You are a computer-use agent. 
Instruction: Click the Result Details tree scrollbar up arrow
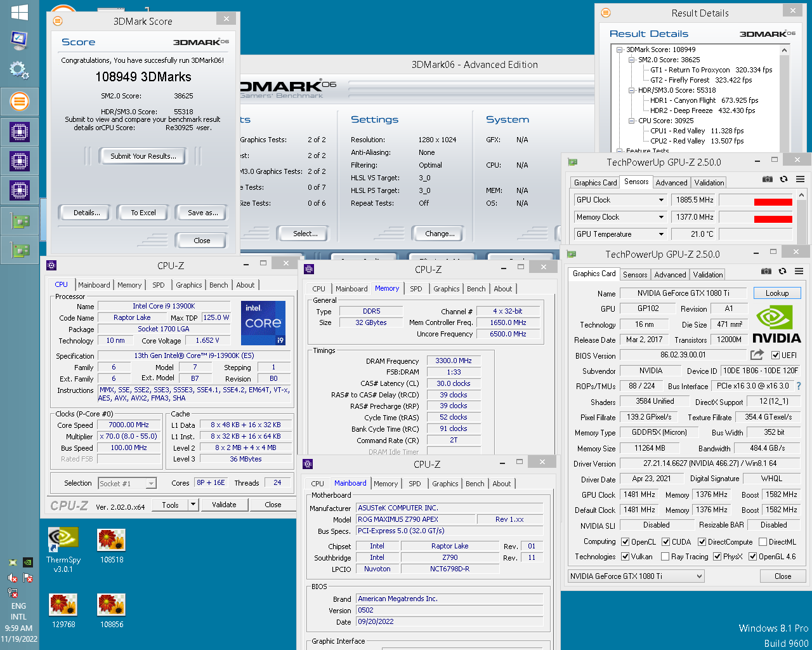click(x=784, y=50)
